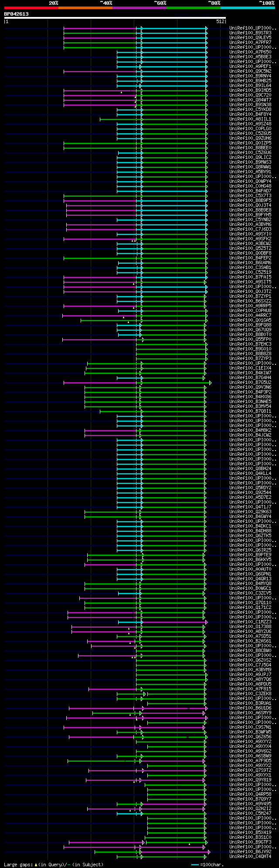Click the hit label UniRef100_Q6Z0S2

[250, 660]
